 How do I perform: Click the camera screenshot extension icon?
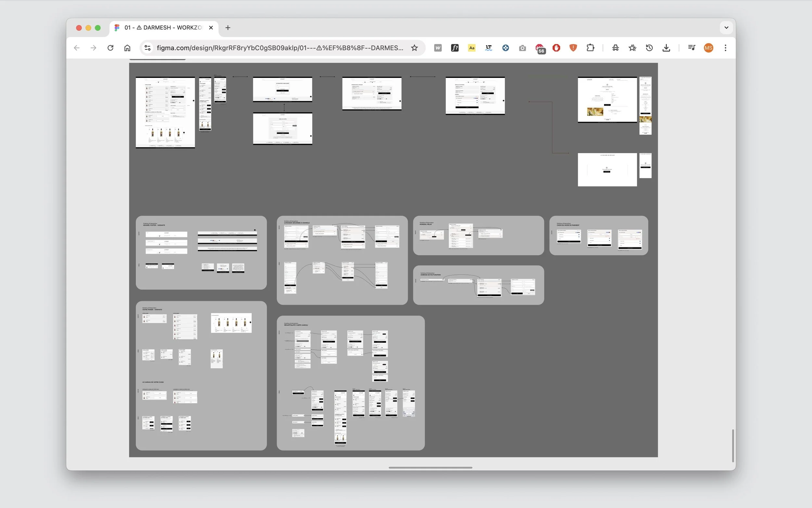click(522, 48)
